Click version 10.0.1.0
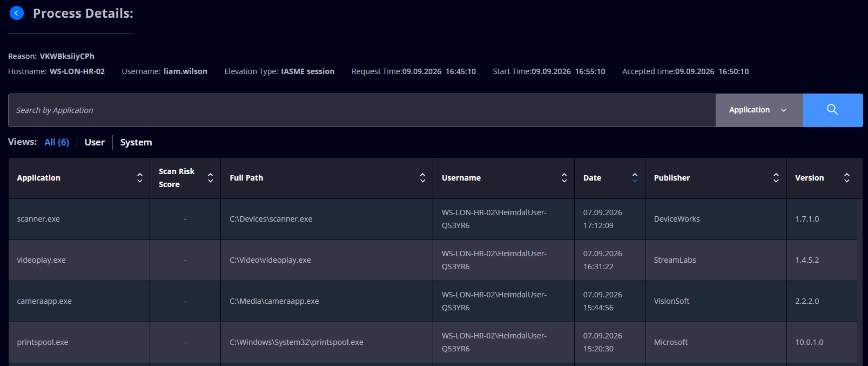The height and width of the screenshot is (366, 868). (x=809, y=342)
